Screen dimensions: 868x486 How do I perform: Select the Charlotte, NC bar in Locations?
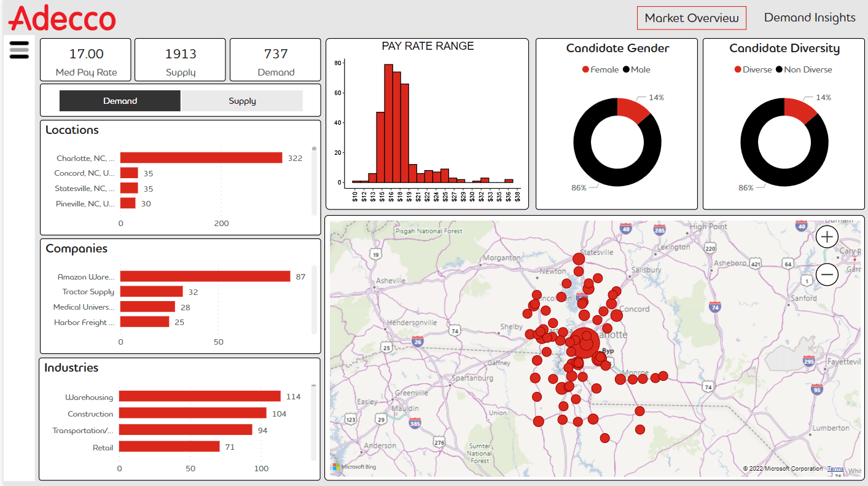coord(201,158)
